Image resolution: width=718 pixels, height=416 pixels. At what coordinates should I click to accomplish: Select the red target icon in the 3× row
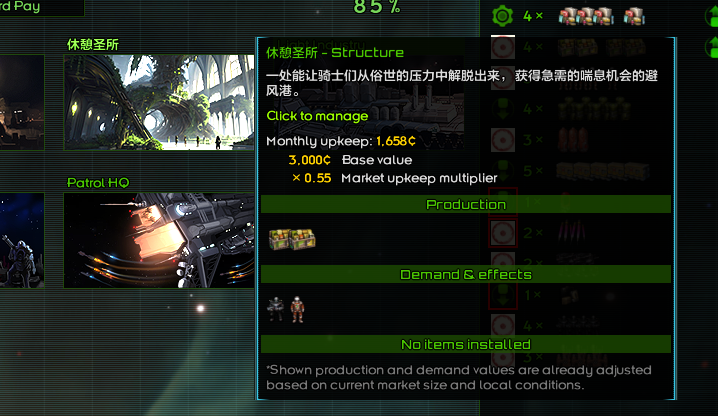(x=503, y=140)
